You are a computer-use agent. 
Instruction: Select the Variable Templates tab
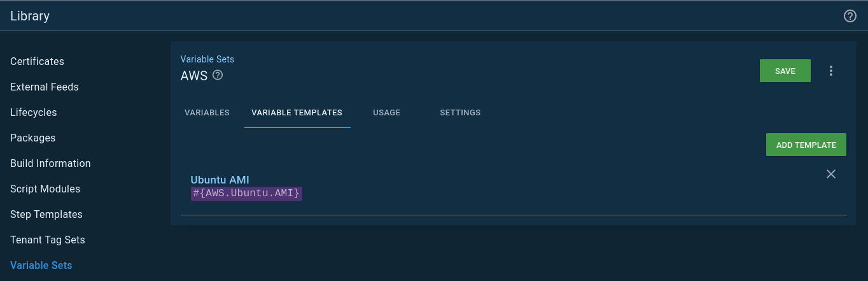click(297, 113)
